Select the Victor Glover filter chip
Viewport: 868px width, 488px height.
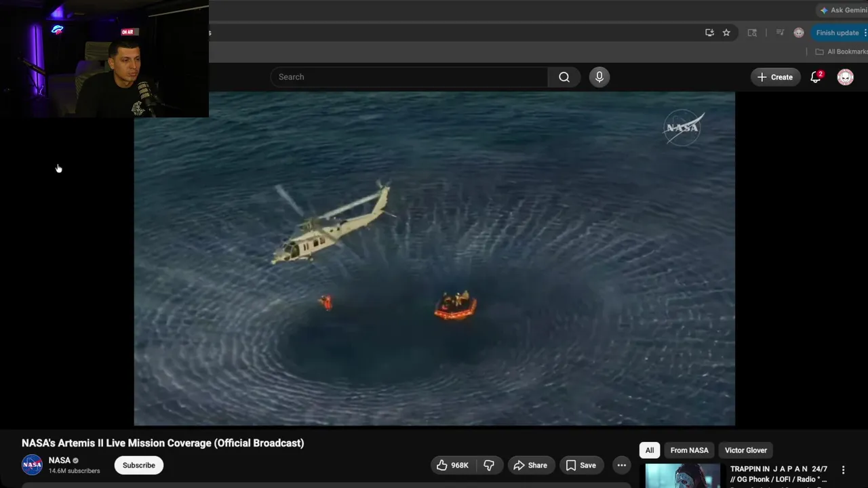(746, 450)
